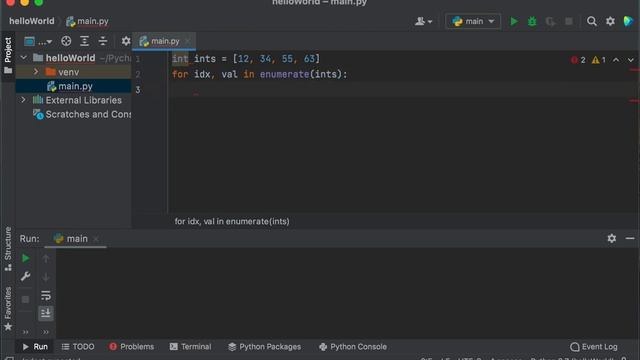Expand all items in Project tree

(x=84, y=41)
